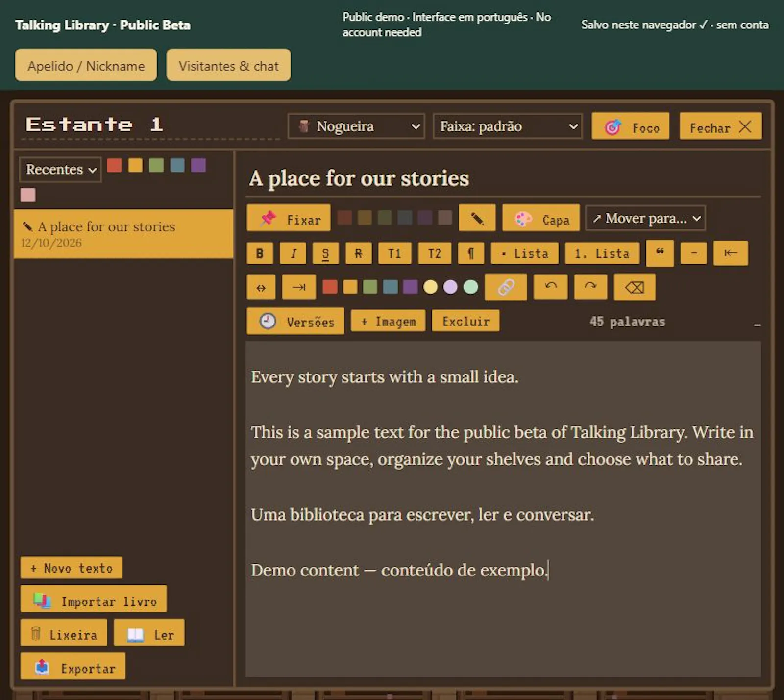Pick the lavender circle highlight color
Viewport: 784px width, 700px height.
tap(450, 287)
